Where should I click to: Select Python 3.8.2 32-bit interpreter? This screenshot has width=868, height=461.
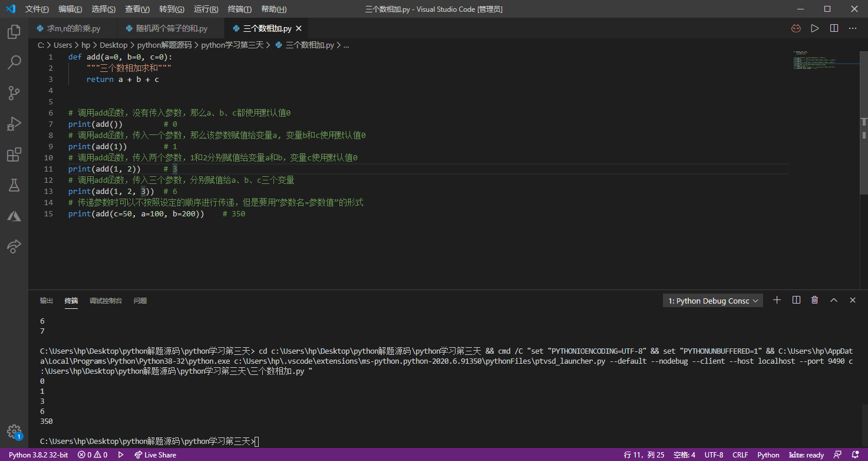point(38,455)
